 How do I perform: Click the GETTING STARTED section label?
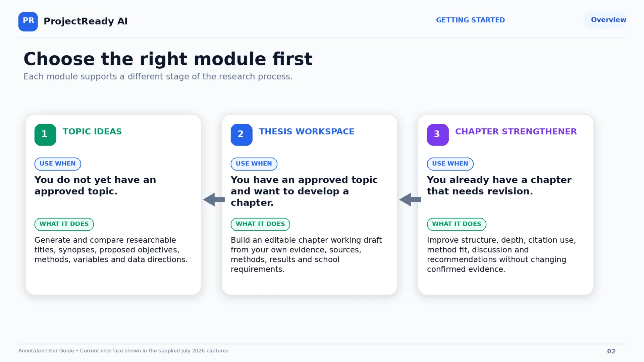[470, 20]
